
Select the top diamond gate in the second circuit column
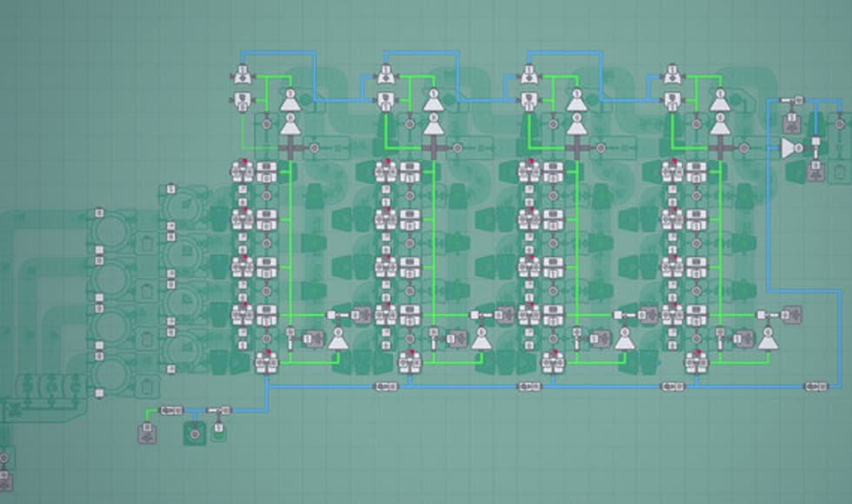(386, 75)
